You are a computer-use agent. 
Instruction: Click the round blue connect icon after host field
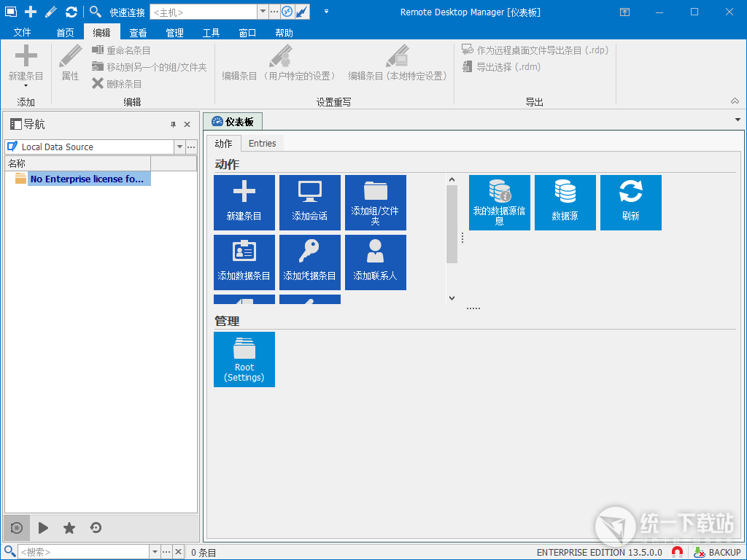(x=287, y=12)
